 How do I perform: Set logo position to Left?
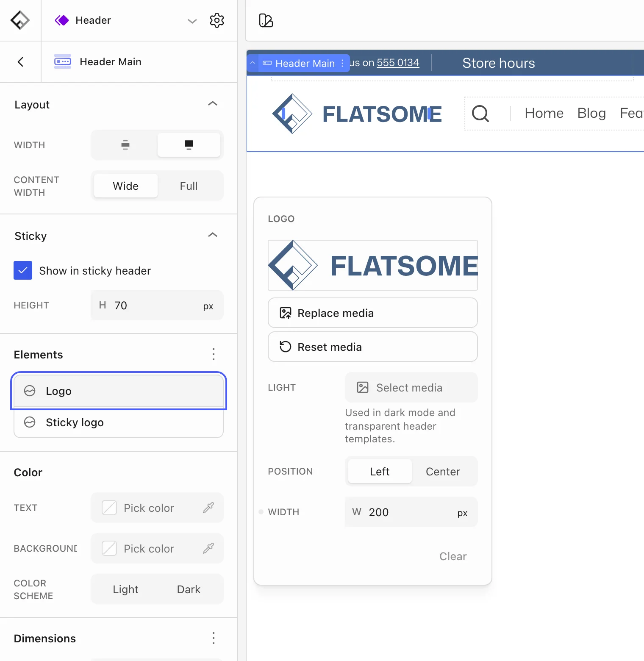click(x=380, y=472)
